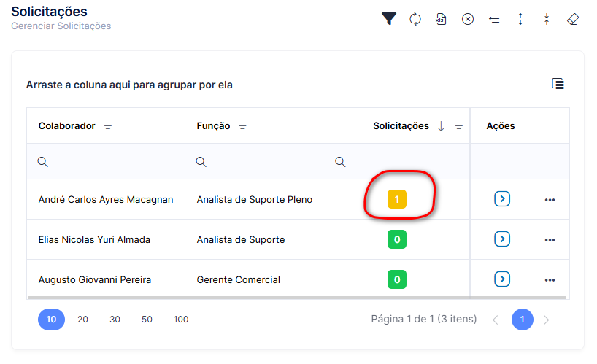
Task: Select 20 items per page
Action: pyautogui.click(x=82, y=320)
